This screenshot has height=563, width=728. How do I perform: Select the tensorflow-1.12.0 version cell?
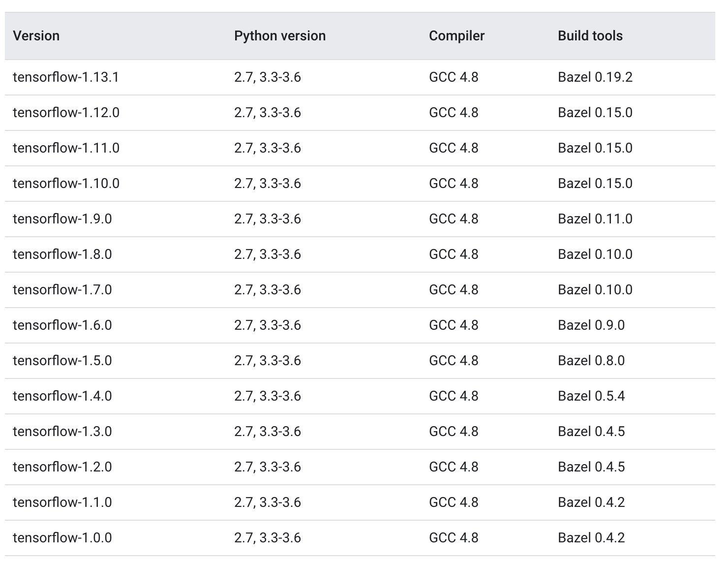pyautogui.click(x=66, y=113)
